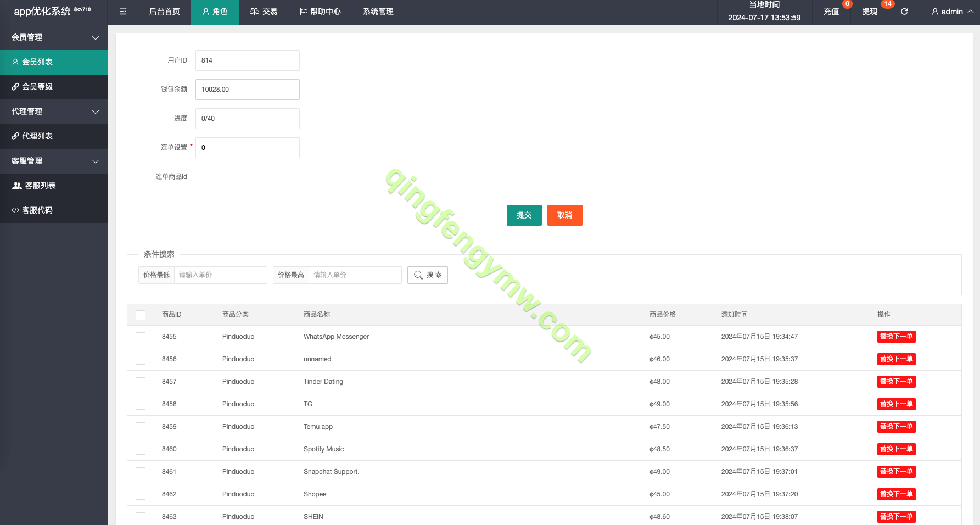Click the 商品ID column header
This screenshot has width=980, height=525.
(171, 315)
